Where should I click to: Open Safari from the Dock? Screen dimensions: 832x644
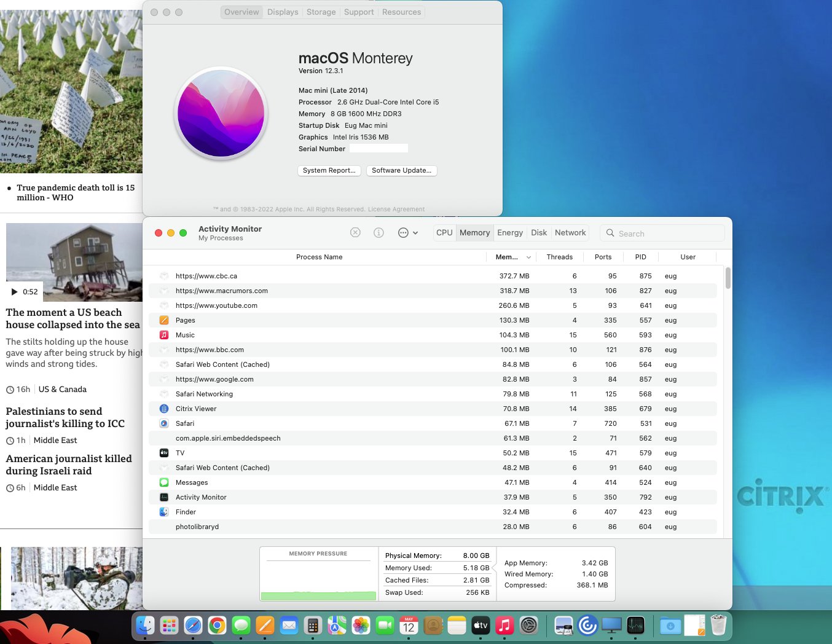(x=193, y=626)
